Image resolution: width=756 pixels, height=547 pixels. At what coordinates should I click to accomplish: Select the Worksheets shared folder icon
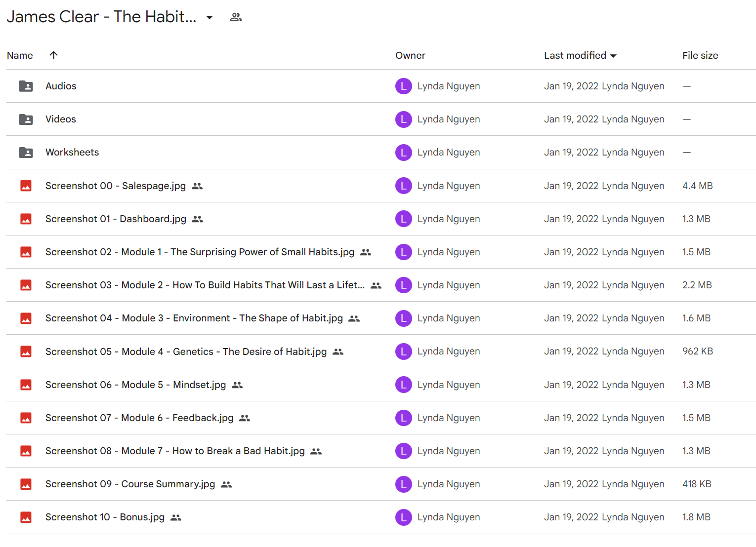tap(26, 153)
